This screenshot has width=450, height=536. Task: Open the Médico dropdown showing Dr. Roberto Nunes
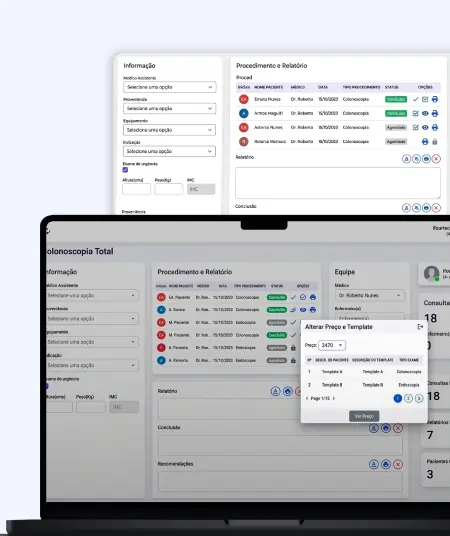[370, 295]
